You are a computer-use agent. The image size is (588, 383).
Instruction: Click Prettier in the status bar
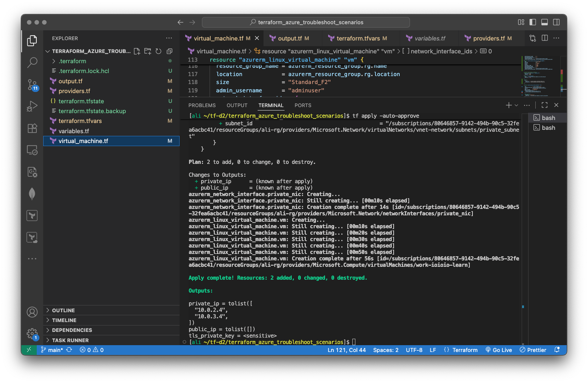(533, 350)
